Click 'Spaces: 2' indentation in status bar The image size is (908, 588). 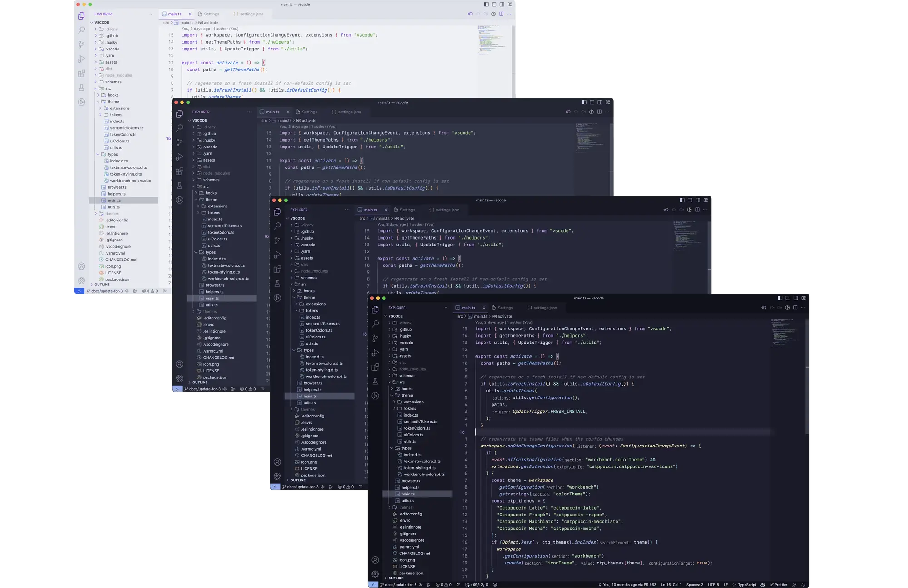(x=695, y=585)
